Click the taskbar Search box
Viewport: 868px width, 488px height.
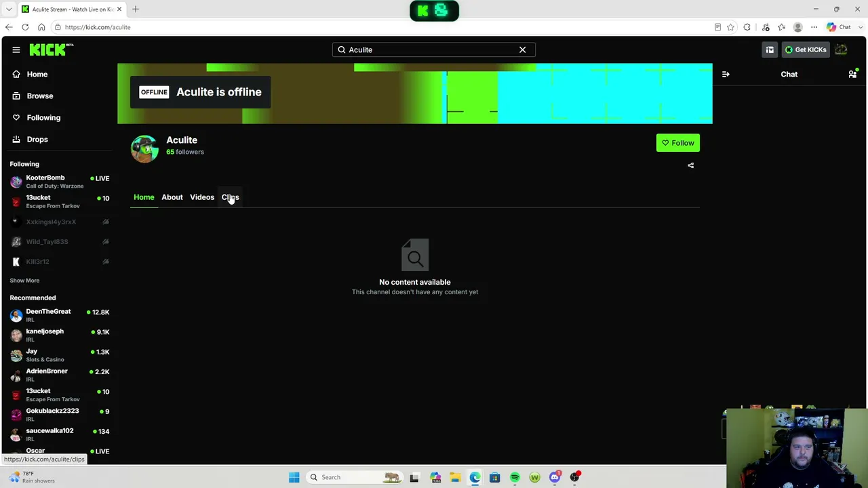[354, 477]
